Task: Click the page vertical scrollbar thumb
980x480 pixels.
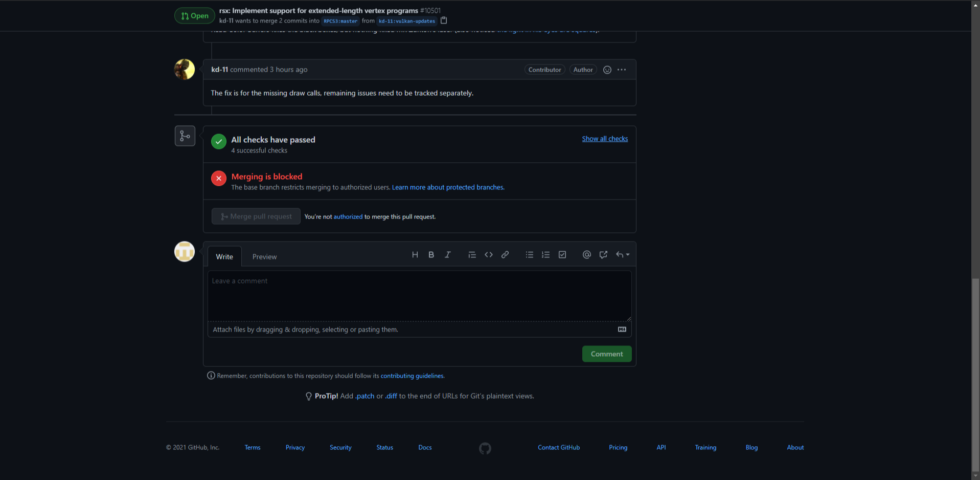Action: (x=975, y=375)
